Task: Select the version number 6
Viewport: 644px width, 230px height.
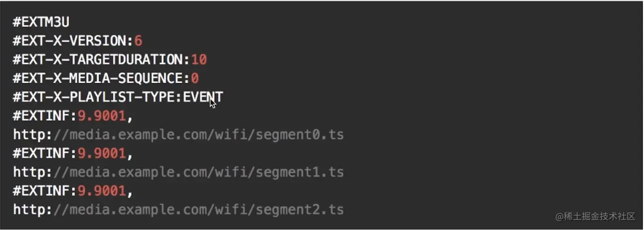Action: (x=138, y=40)
